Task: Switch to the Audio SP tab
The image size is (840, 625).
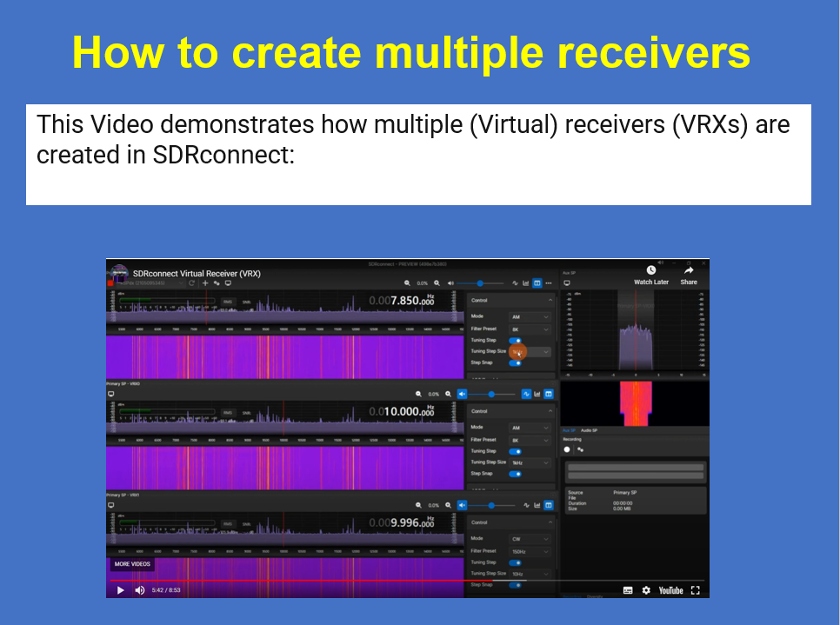Action: [x=589, y=430]
